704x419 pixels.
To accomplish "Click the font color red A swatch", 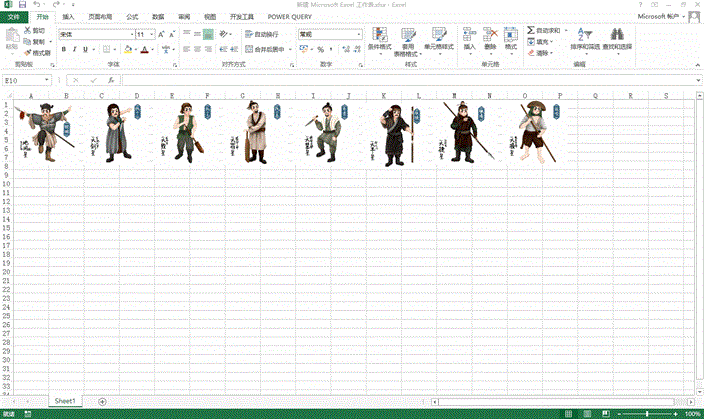I will 144,48.
